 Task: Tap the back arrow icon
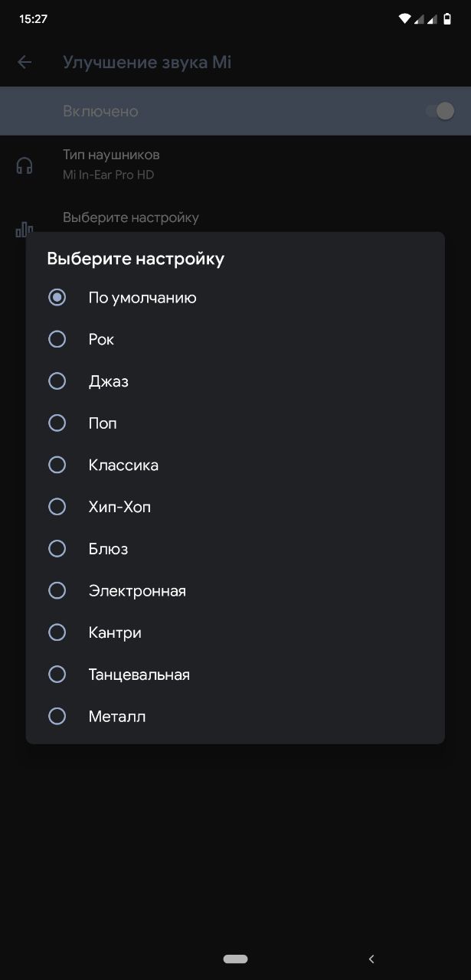(25, 62)
